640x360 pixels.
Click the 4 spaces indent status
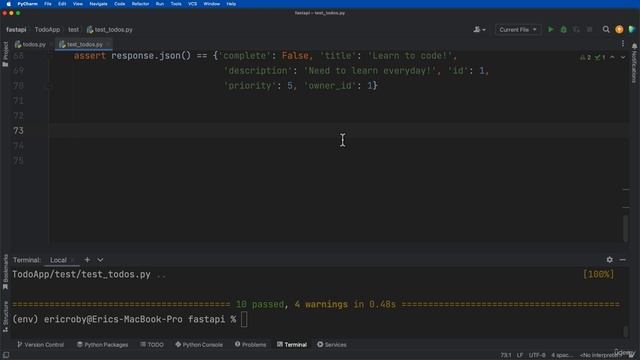[562, 355]
